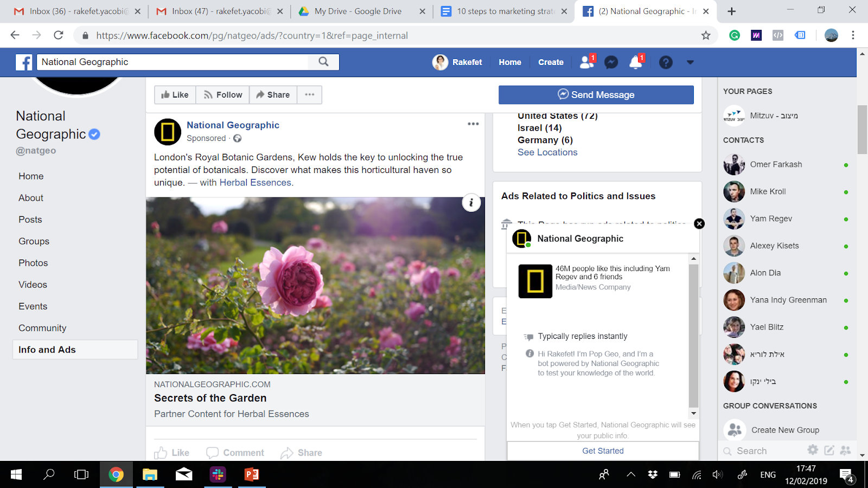Open the Community section
The image size is (868, 488).
click(42, 328)
